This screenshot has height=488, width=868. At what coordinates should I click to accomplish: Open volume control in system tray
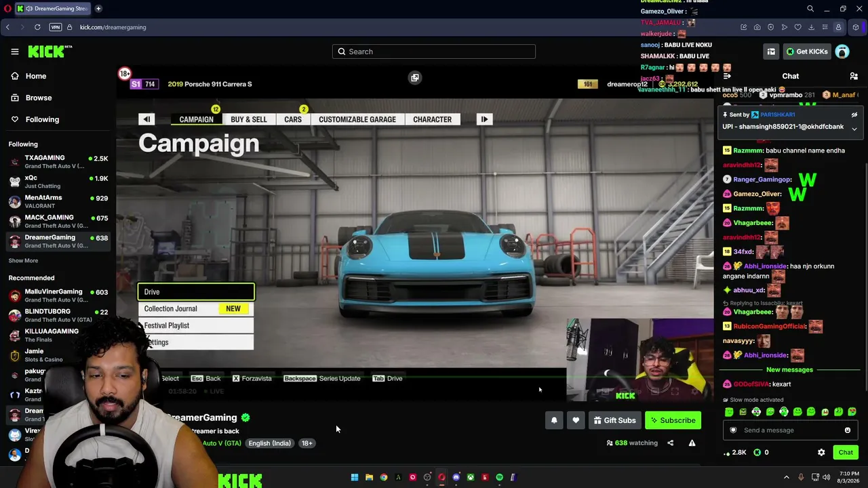pos(826,477)
